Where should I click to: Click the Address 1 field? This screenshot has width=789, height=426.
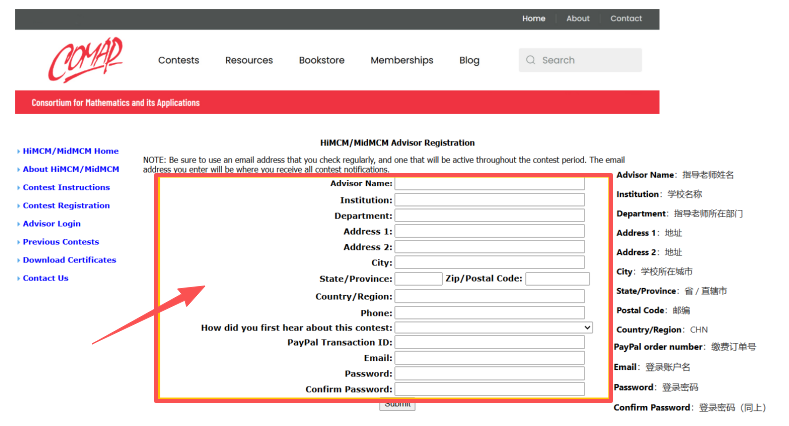click(x=490, y=231)
